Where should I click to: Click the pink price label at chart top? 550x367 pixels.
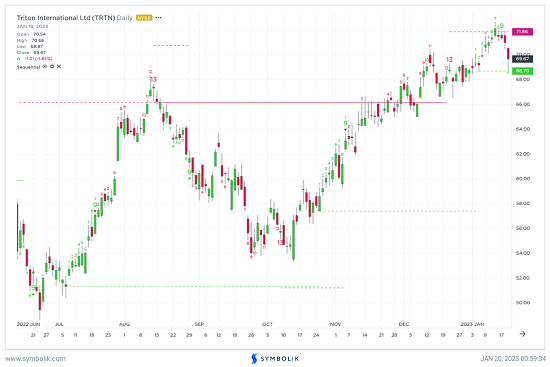(522, 32)
